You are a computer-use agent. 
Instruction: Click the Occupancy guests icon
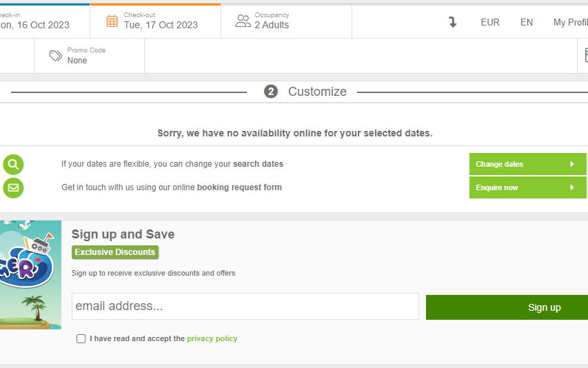click(x=243, y=21)
